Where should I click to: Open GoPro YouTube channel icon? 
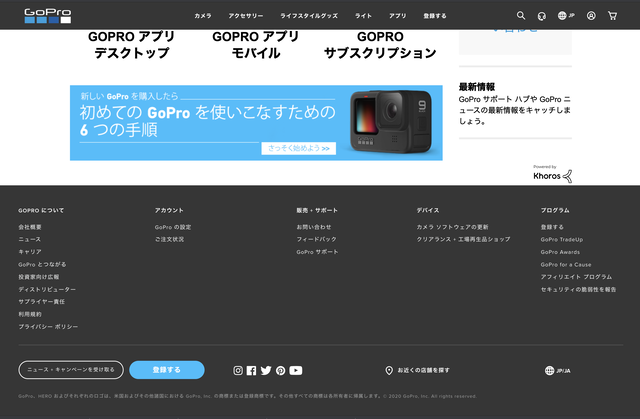click(x=296, y=370)
